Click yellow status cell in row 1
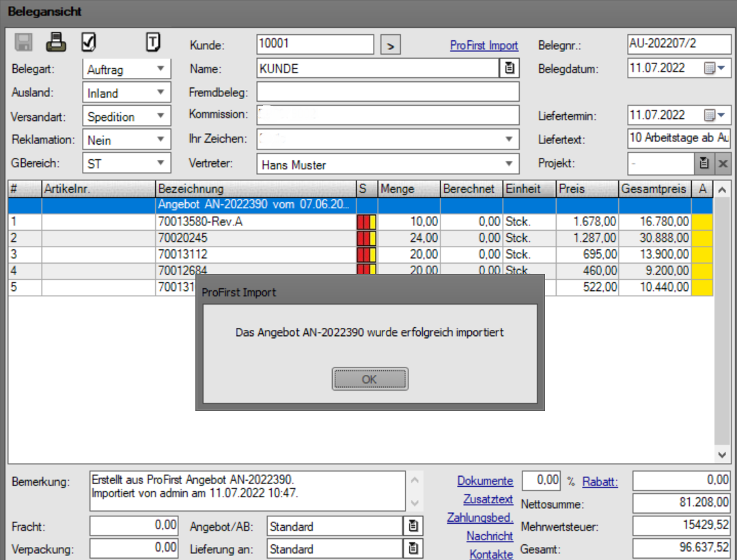737x560 pixels. coord(701,221)
